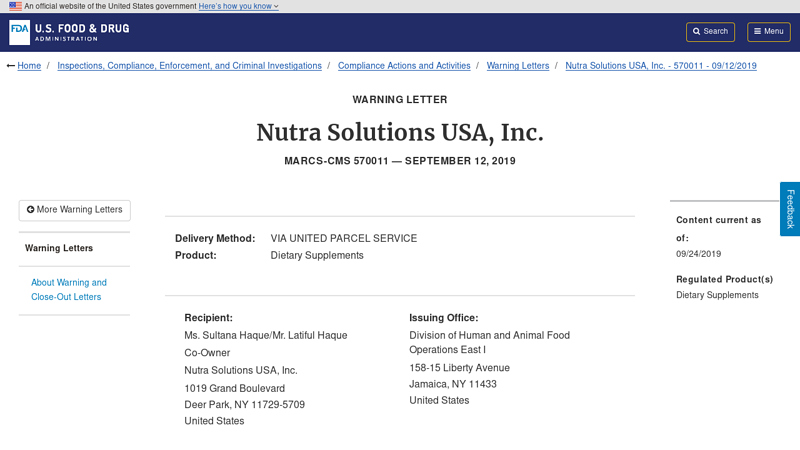Click the FDA logo
Screen dimensions: 800x450
[19, 32]
